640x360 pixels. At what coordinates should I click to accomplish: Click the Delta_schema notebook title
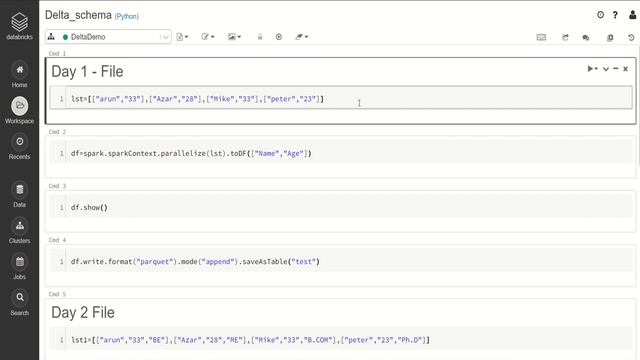(78, 15)
